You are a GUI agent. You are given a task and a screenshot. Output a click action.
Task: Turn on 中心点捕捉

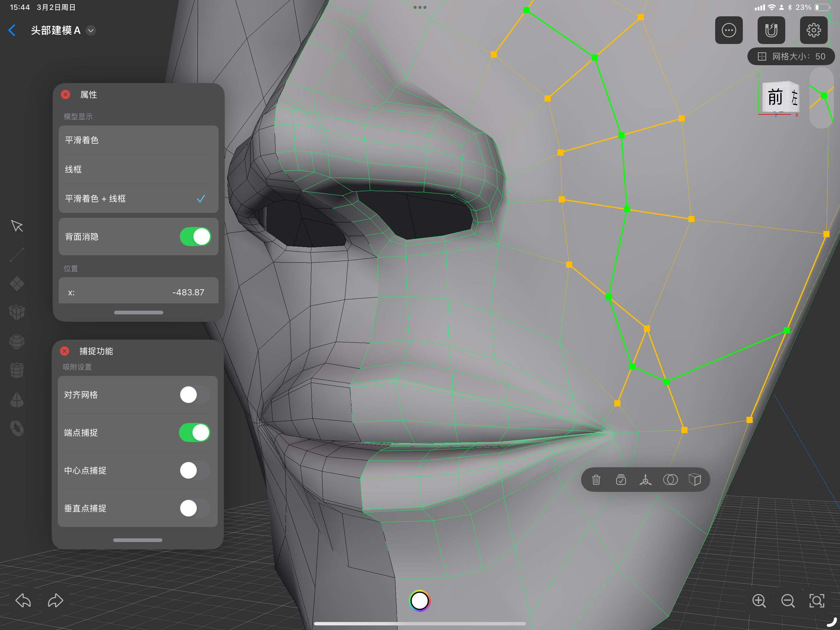pyautogui.click(x=194, y=470)
